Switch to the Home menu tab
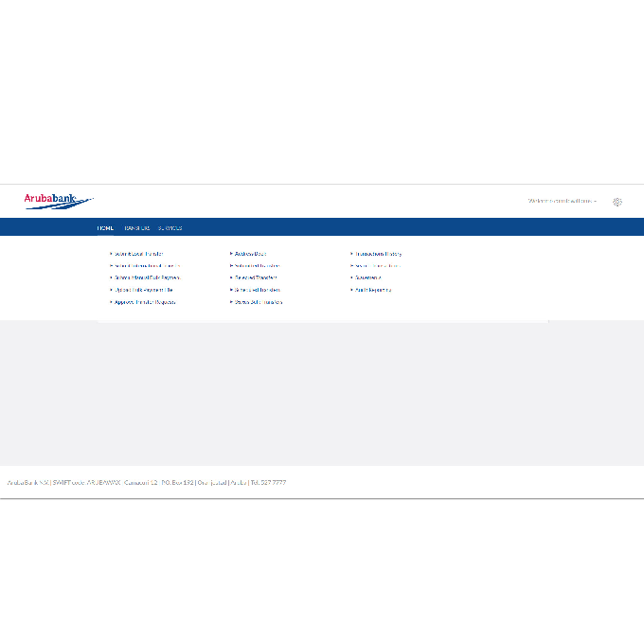 105,228
